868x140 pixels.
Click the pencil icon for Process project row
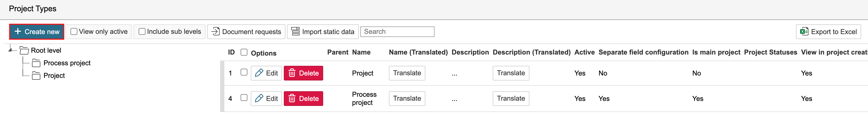pyautogui.click(x=259, y=99)
